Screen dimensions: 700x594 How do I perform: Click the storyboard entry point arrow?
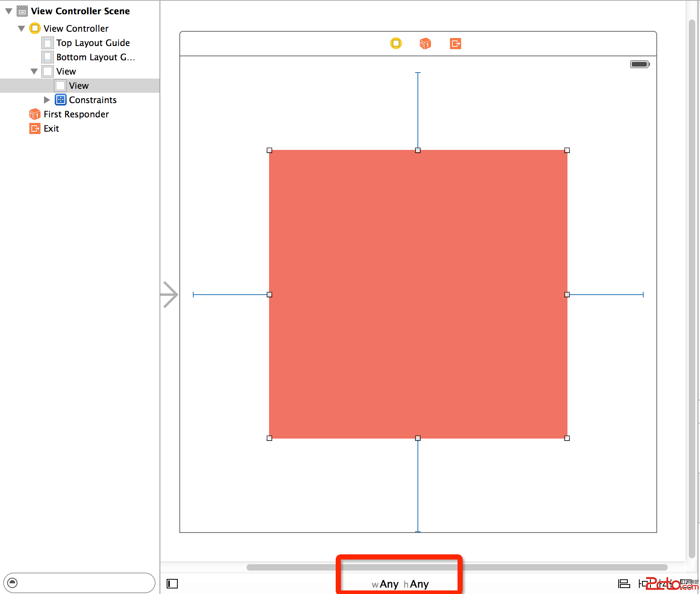169,295
